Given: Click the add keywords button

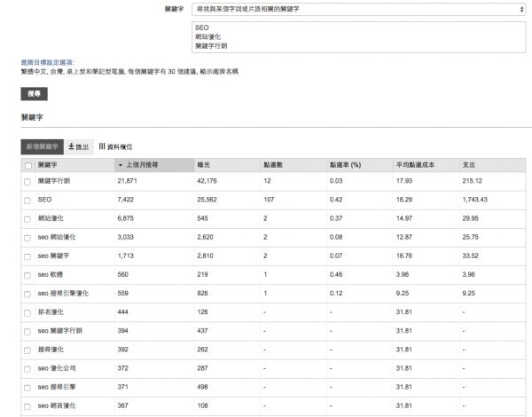Looking at the screenshot, I should click(x=42, y=146).
